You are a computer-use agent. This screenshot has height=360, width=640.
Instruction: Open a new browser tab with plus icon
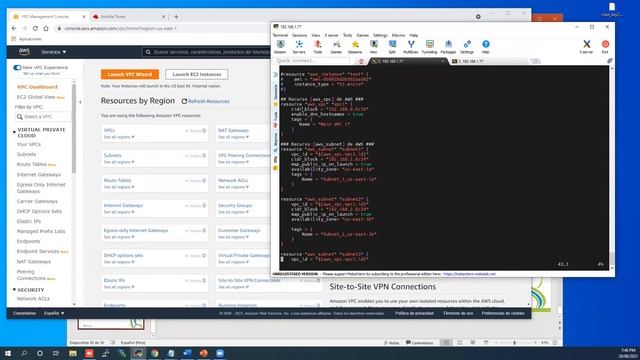pyautogui.click(x=176, y=17)
